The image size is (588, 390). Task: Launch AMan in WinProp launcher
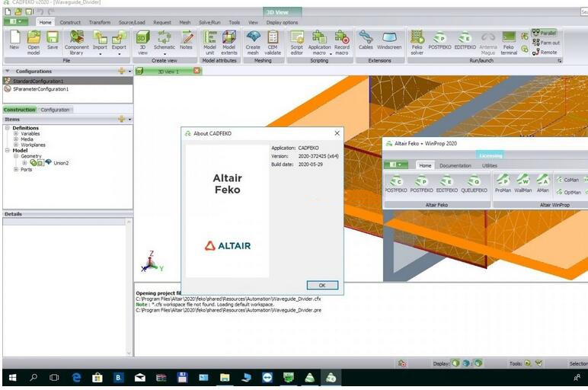pos(542,184)
